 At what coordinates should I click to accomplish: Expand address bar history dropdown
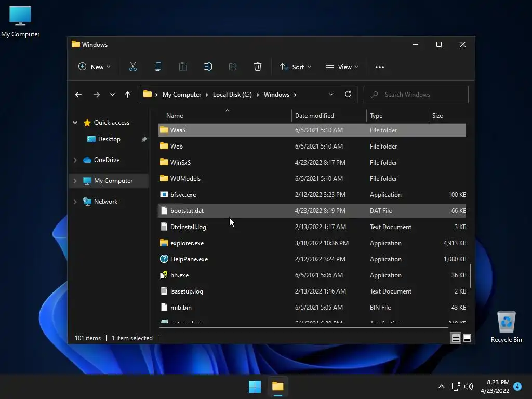[x=331, y=95]
